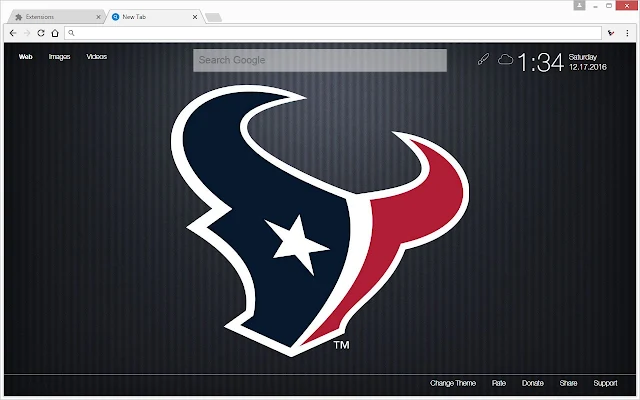640x400 pixels.
Task: Open the Texans extension icon in toolbar
Action: 611,33
